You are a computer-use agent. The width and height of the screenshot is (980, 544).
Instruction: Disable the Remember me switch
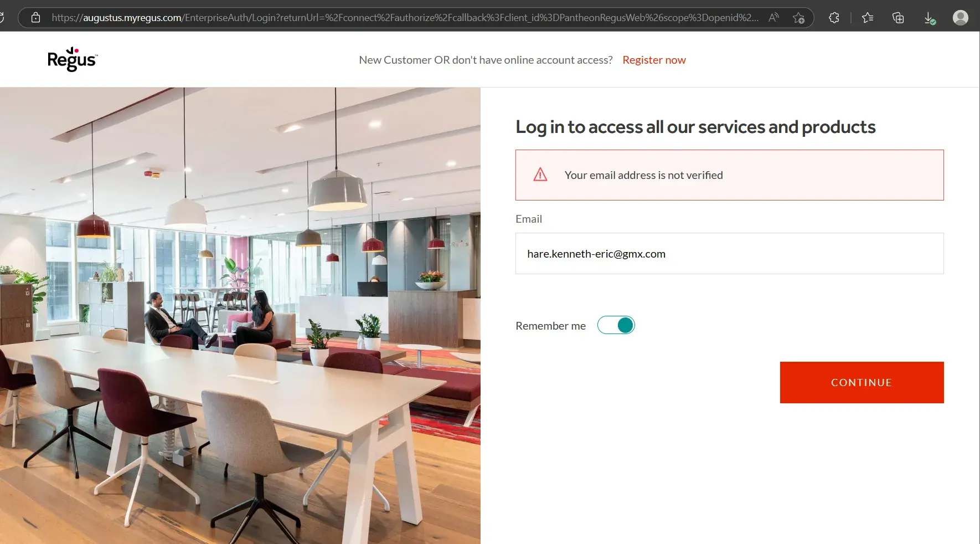[616, 325]
